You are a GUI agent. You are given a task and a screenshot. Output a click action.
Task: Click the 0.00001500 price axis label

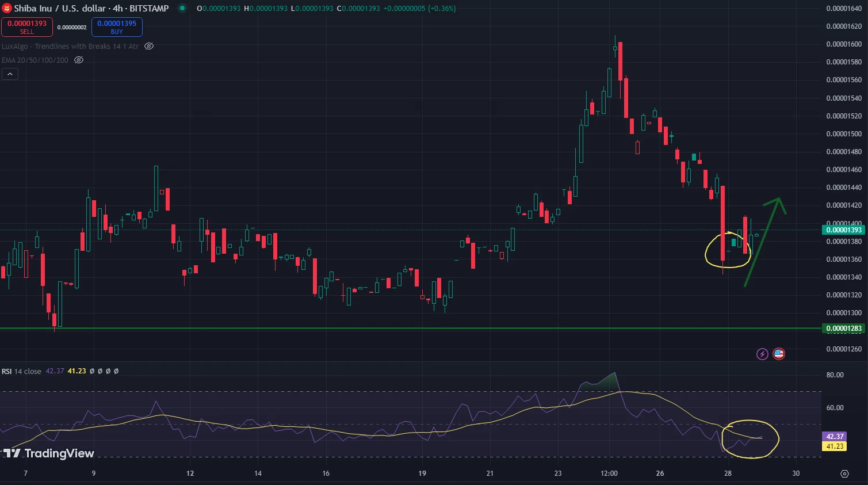[844, 134]
